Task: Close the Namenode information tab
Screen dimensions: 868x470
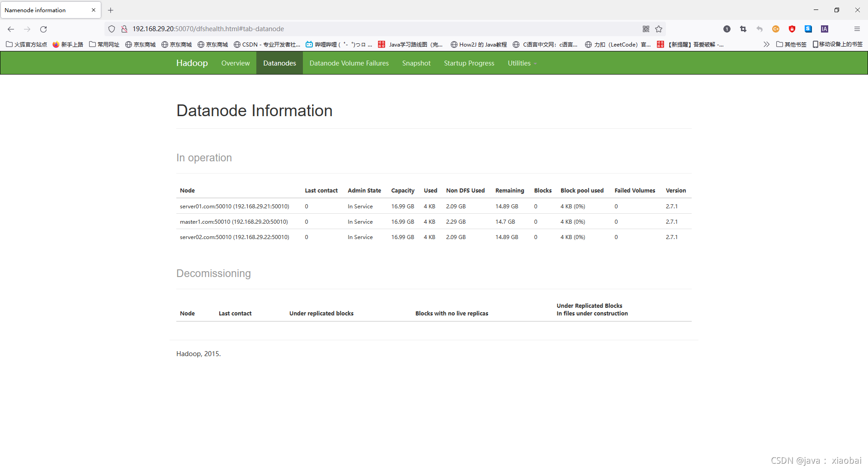Action: click(x=94, y=10)
